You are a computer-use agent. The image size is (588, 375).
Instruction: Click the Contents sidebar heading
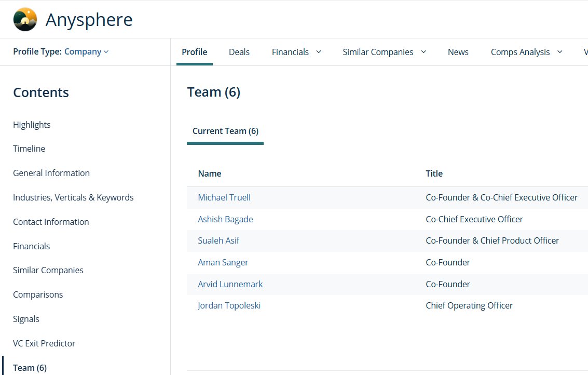[41, 92]
